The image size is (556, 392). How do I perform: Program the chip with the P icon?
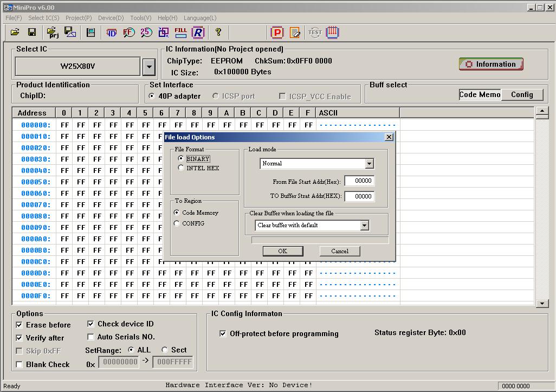point(277,33)
